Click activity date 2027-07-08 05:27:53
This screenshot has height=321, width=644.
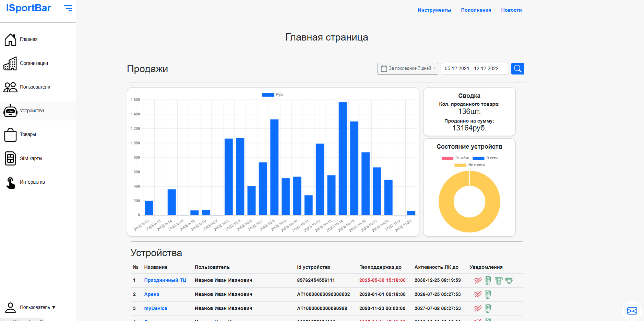438,308
